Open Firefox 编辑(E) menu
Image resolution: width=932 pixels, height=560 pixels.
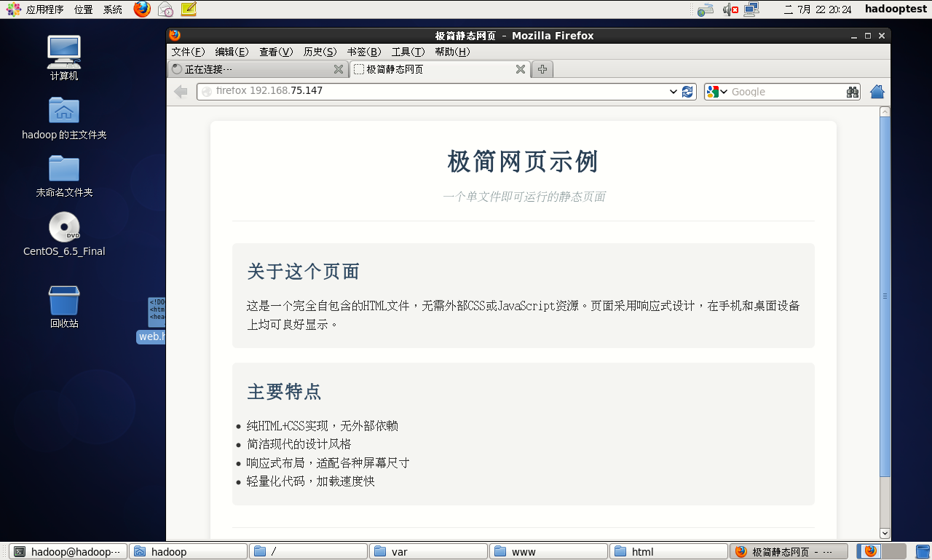click(x=232, y=52)
